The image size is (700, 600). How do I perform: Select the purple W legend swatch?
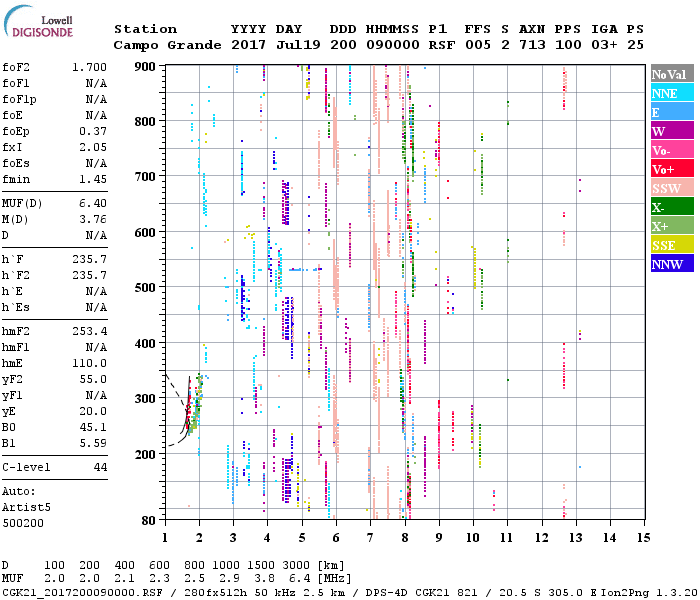(x=671, y=131)
